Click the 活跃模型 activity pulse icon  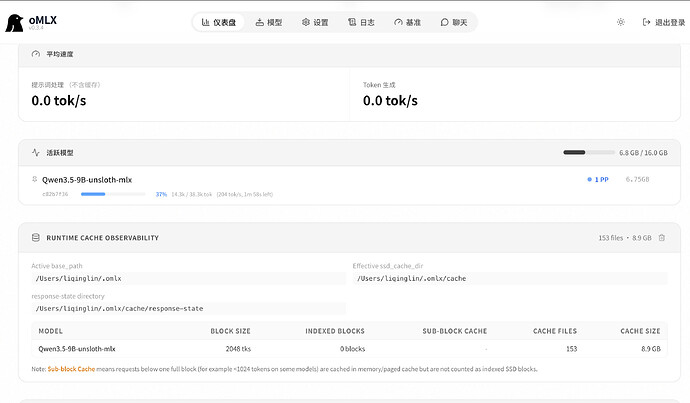click(x=36, y=153)
